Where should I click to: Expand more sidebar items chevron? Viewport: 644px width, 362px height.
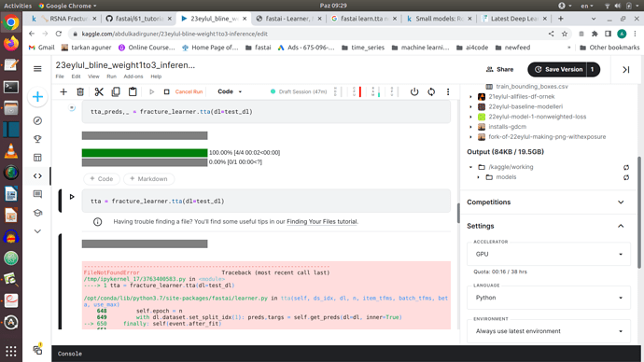click(37, 231)
